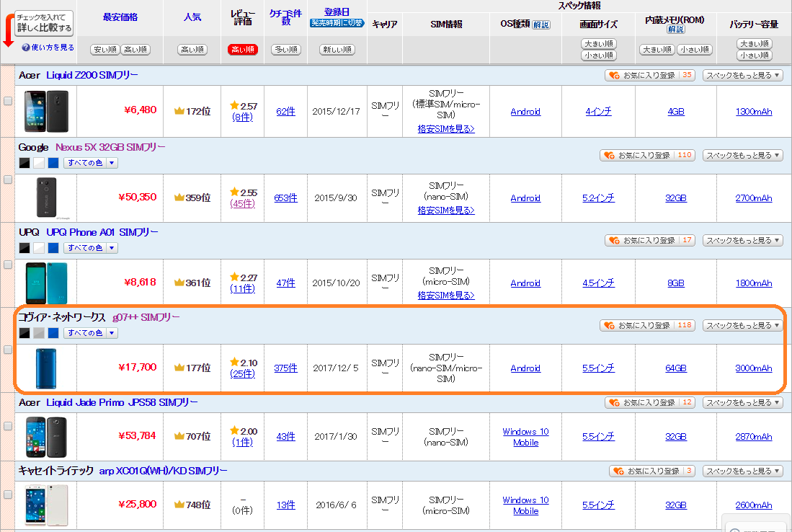Click the favorite icon for Acer Liquid Z200

(x=614, y=75)
